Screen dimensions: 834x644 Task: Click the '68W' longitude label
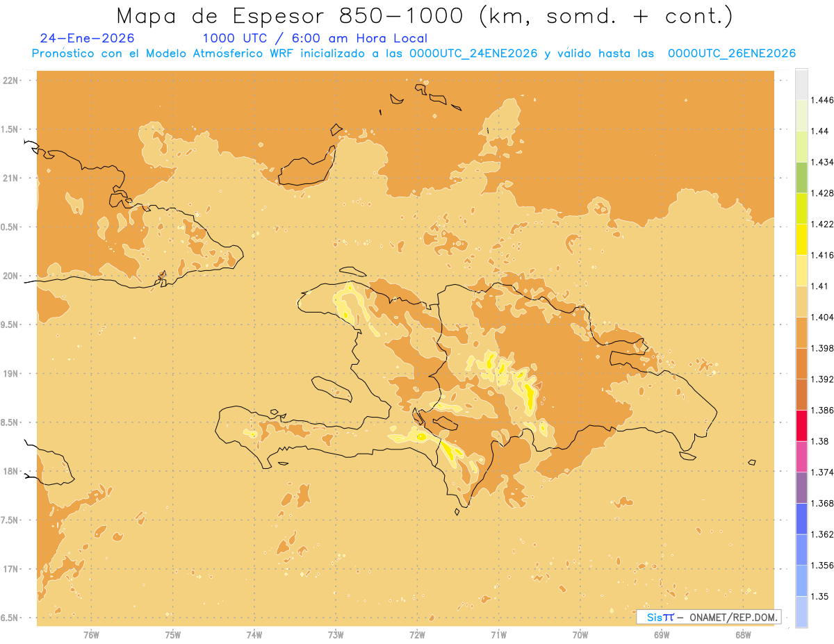[743, 634]
